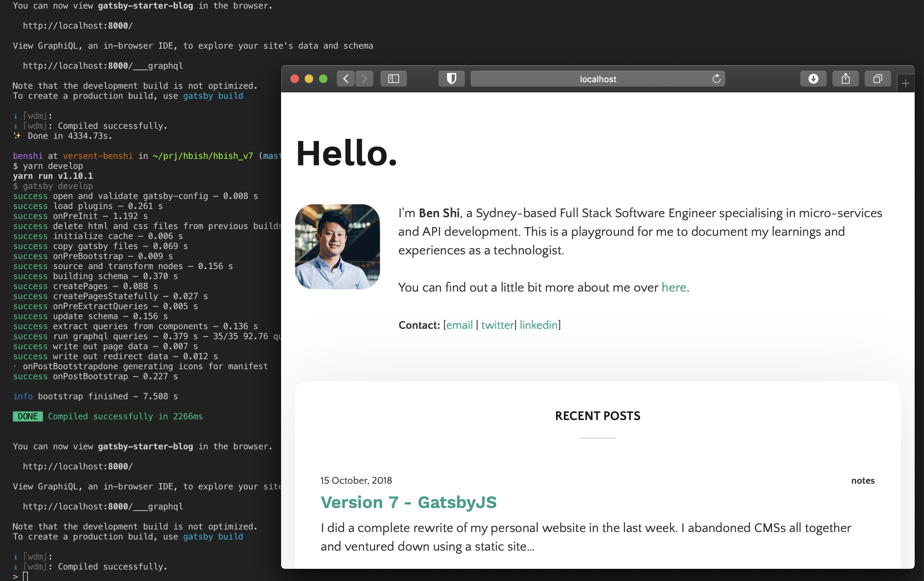Screen dimensions: 924x581
Task: Open the share menu
Action: click(845, 79)
